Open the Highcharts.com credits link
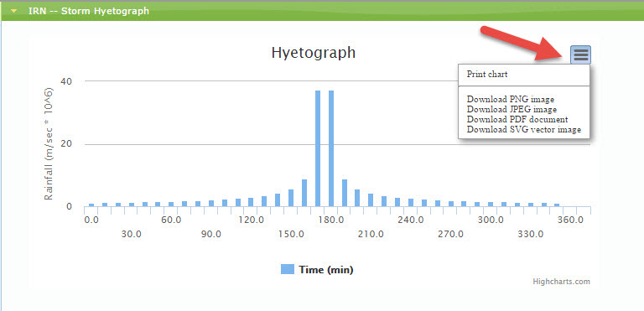Viewport: 644px width, 311px height. pyautogui.click(x=562, y=282)
